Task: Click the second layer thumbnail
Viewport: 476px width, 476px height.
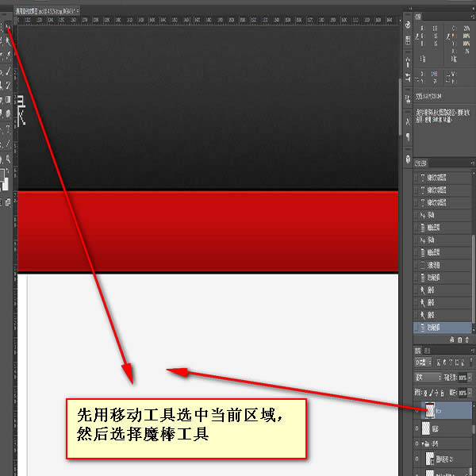Action: point(426,428)
